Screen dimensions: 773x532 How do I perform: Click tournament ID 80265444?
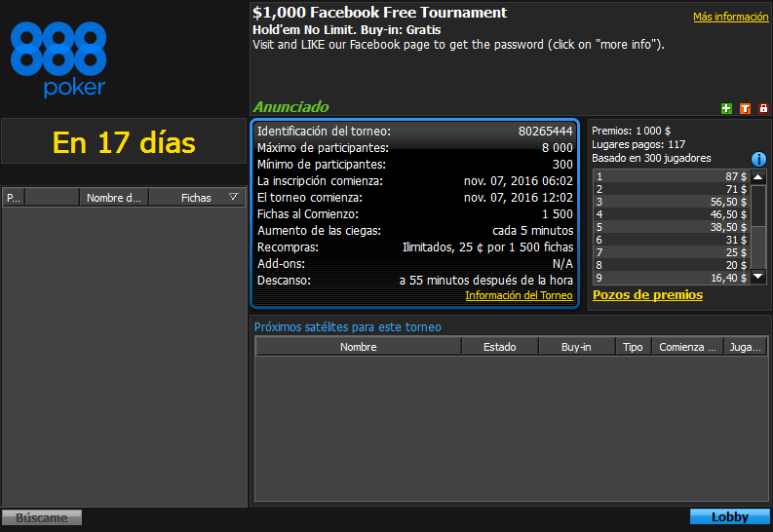pyautogui.click(x=545, y=131)
